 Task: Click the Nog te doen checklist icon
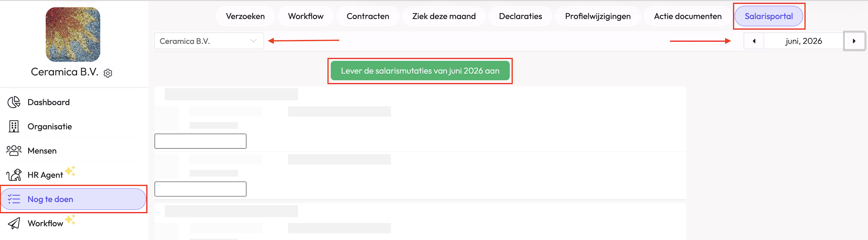(x=14, y=199)
